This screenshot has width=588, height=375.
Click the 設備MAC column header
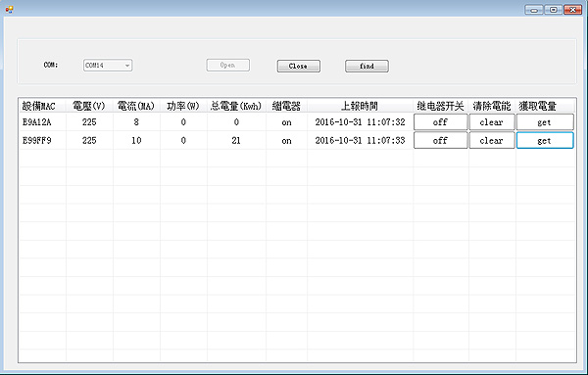(x=42, y=106)
